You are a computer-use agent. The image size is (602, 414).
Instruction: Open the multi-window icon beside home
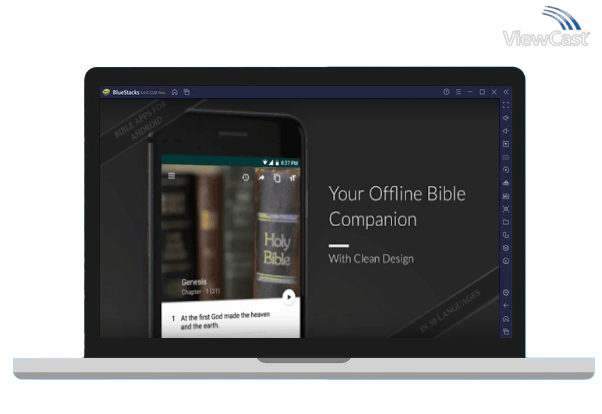coord(187,92)
